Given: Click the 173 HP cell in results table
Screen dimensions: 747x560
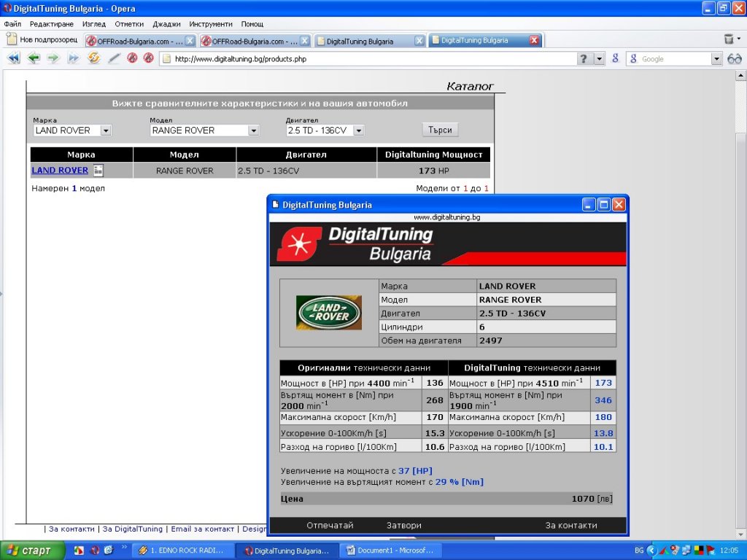Looking at the screenshot, I should click(x=433, y=171).
